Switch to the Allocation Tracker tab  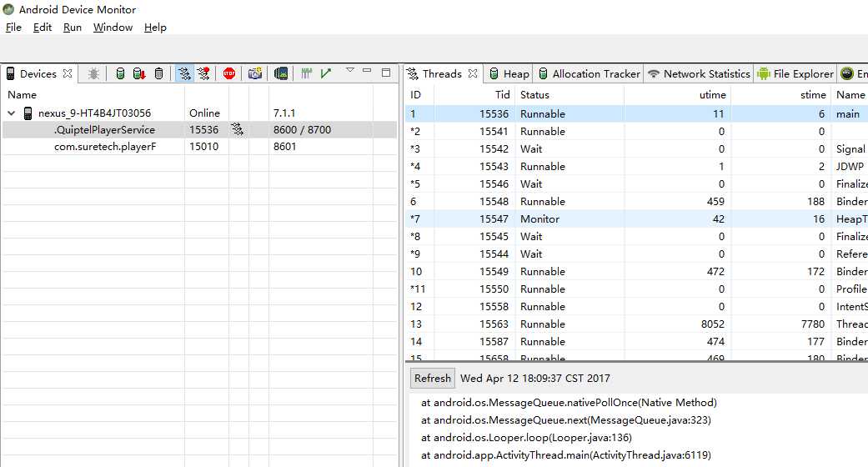(x=589, y=73)
